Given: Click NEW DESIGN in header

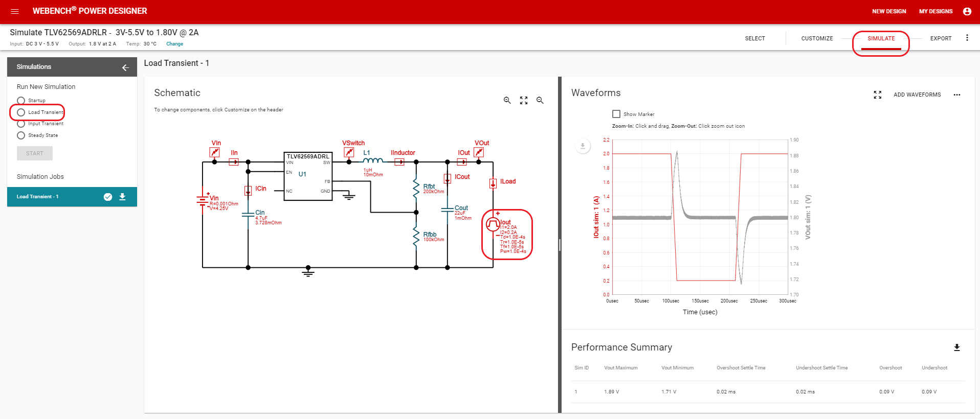Looking at the screenshot, I should coord(889,11).
